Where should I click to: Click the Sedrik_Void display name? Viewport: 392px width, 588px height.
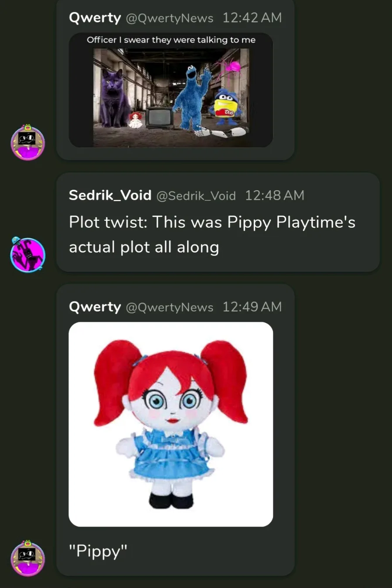(110, 195)
